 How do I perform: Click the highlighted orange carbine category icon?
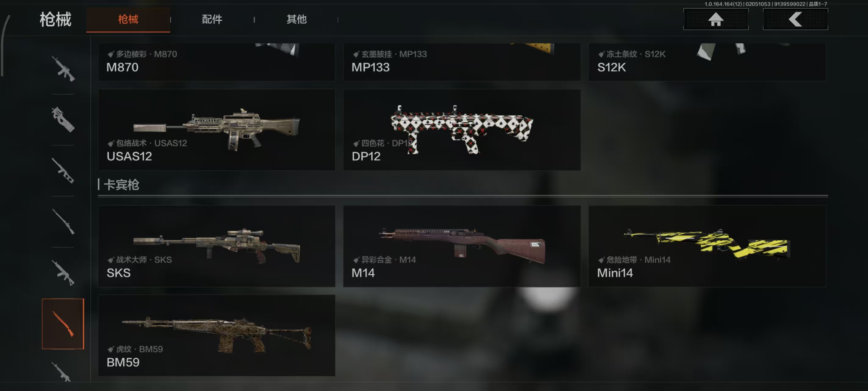63,323
